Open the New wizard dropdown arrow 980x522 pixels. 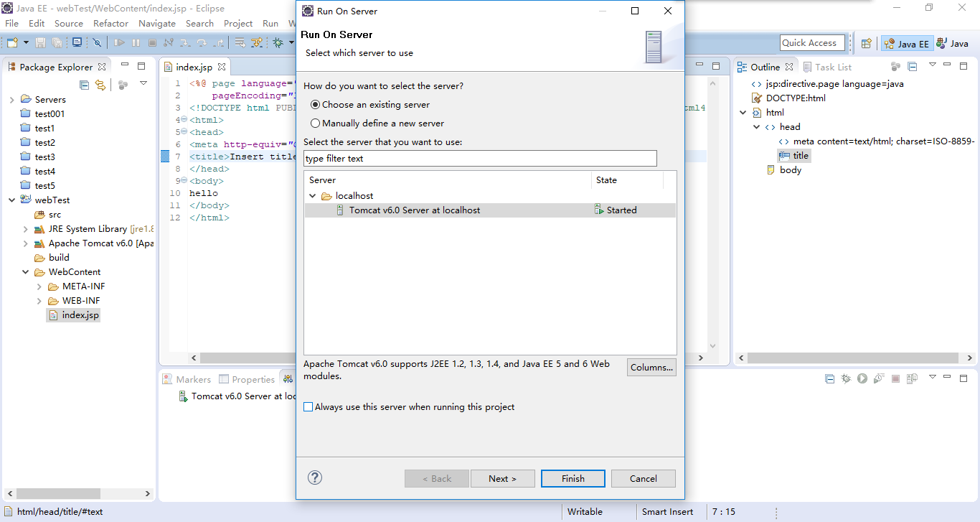(x=27, y=43)
